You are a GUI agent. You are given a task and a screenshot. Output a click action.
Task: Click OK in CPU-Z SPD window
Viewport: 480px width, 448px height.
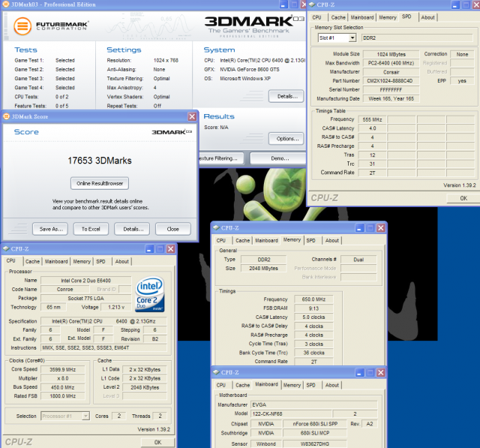point(463,198)
